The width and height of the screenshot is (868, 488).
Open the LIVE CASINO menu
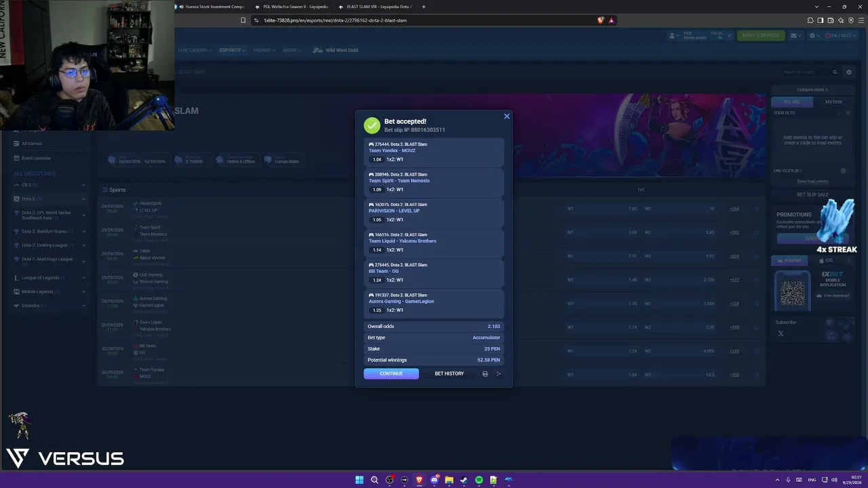pyautogui.click(x=195, y=50)
